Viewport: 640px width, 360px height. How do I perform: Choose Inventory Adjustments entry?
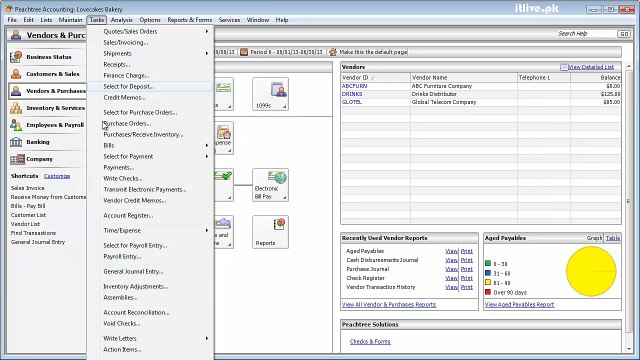tap(136, 287)
